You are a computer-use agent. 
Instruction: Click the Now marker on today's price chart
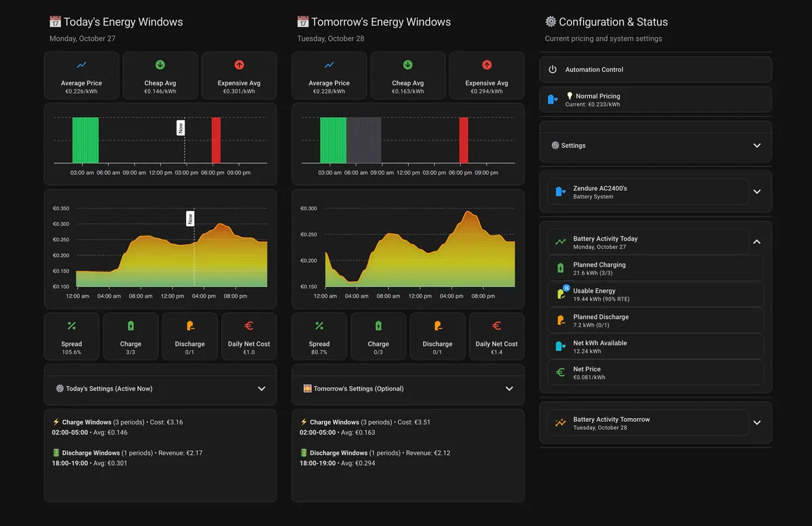click(190, 219)
